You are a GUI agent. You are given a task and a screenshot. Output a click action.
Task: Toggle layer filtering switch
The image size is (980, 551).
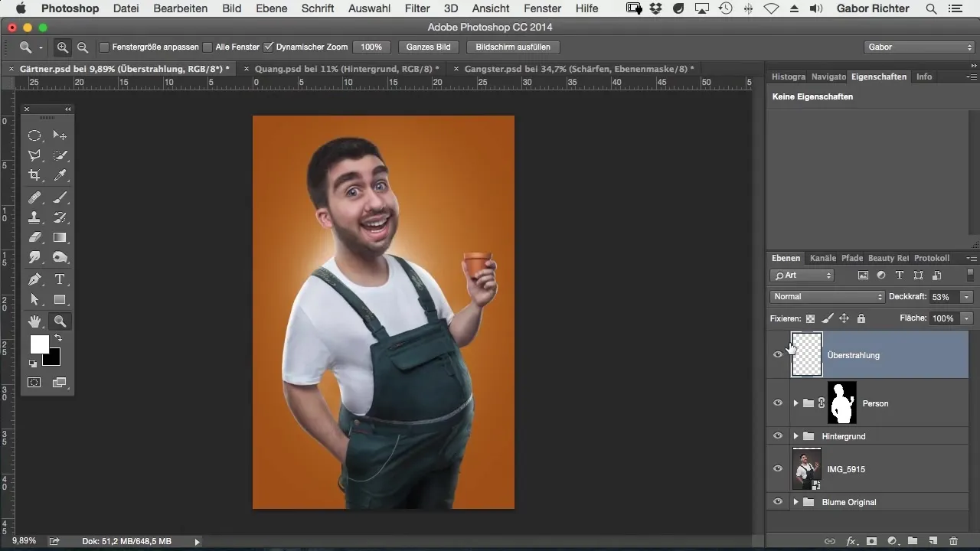pyautogui.click(x=971, y=275)
